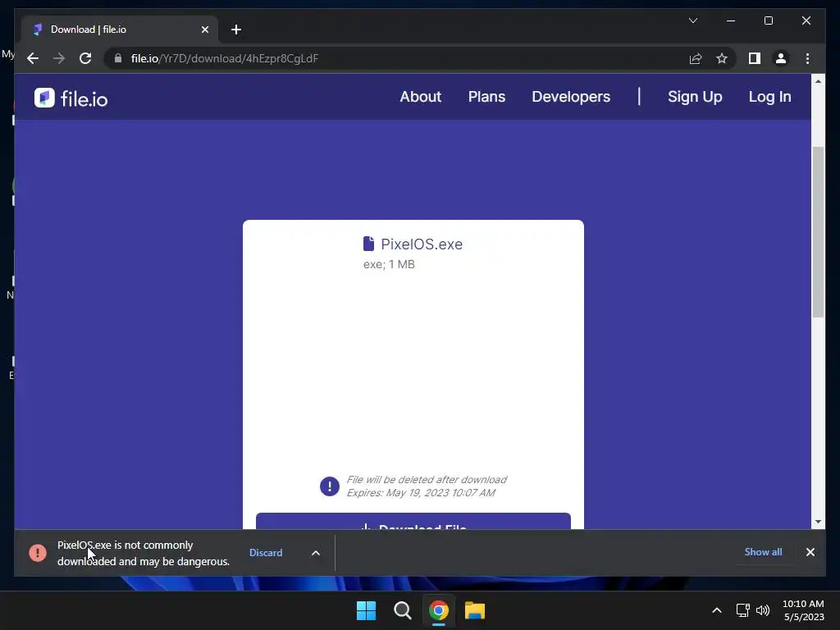Screen dimensions: 840x630
Task: Open the Chrome side panel
Action: (x=755, y=58)
